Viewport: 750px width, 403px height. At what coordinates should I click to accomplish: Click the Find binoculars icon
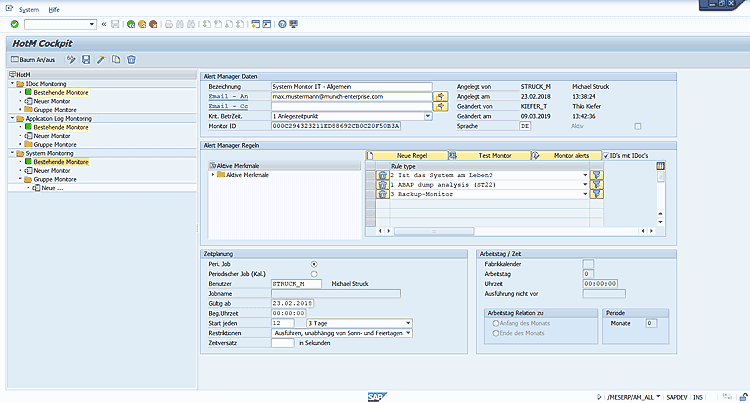[x=180, y=24]
